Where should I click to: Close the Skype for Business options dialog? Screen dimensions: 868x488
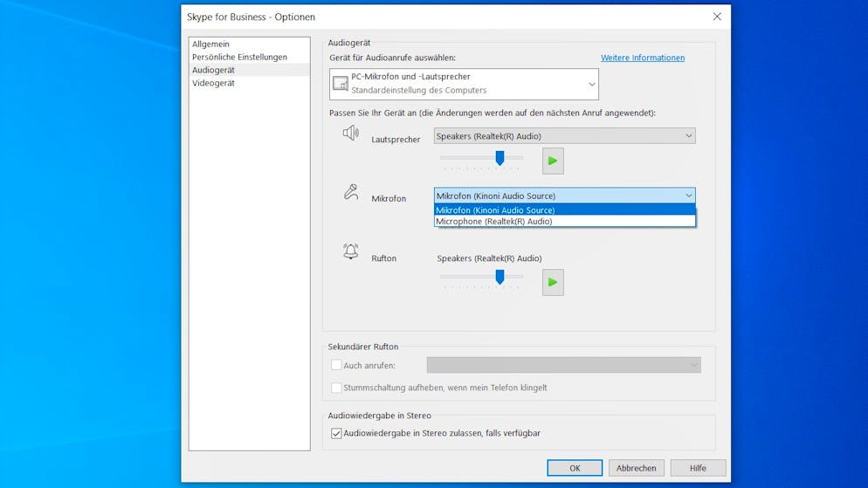point(717,17)
